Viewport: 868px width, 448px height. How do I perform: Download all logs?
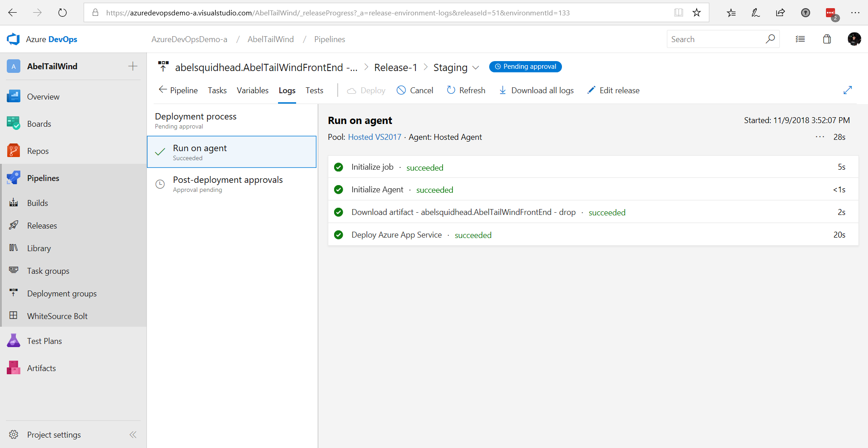point(536,90)
